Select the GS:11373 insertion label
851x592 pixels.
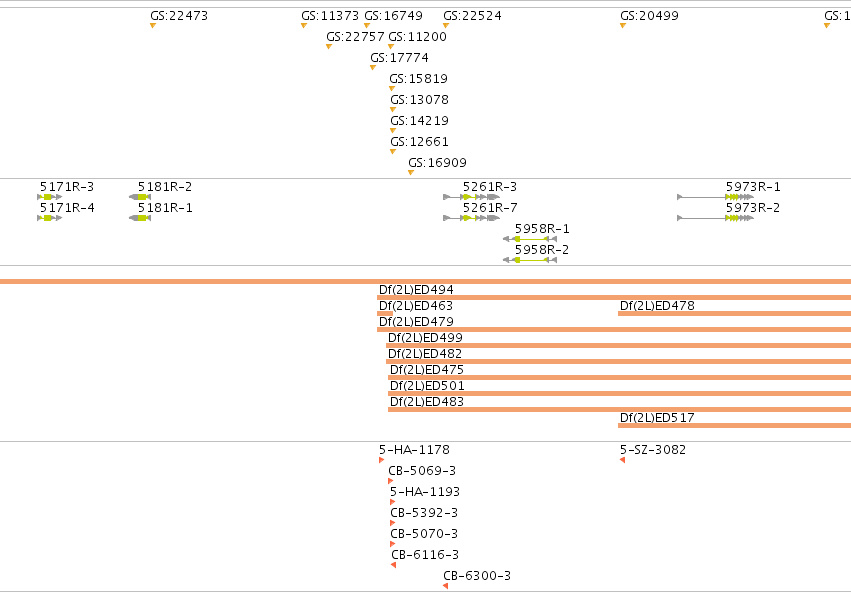click(x=330, y=16)
